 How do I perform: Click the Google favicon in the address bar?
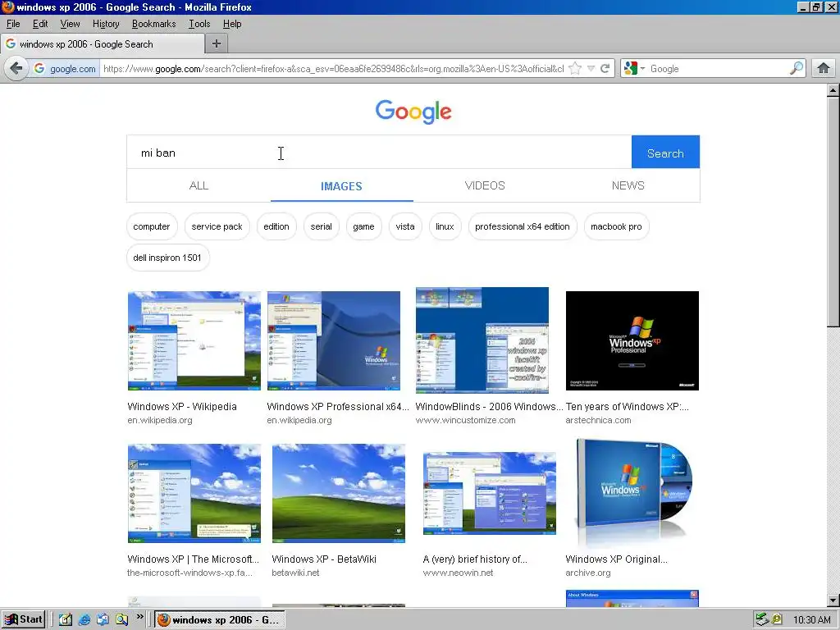tap(39, 68)
